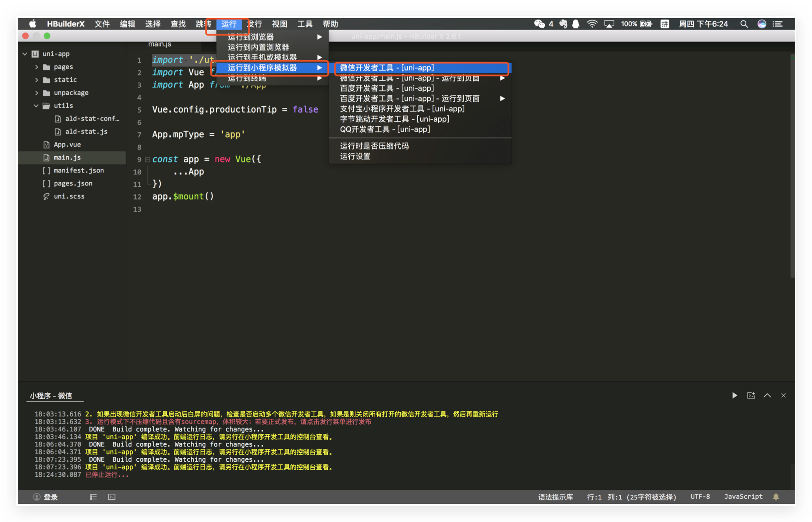Click the main.js editor tab
812x522 pixels.
coord(160,44)
